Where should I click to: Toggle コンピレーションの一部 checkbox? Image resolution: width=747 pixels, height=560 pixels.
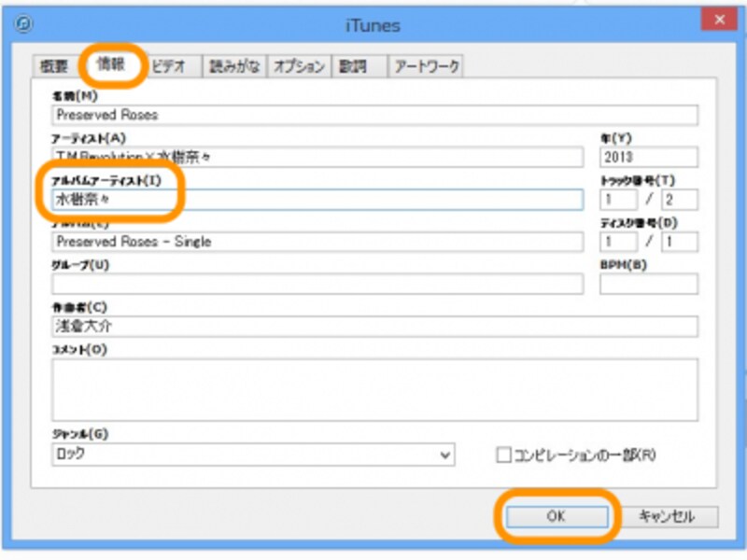(503, 455)
